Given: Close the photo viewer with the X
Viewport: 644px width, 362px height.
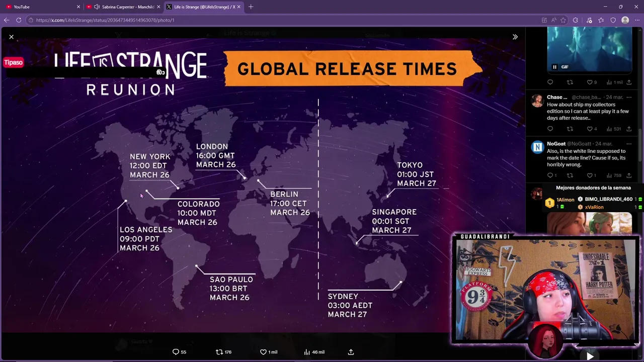Looking at the screenshot, I should coord(11,37).
